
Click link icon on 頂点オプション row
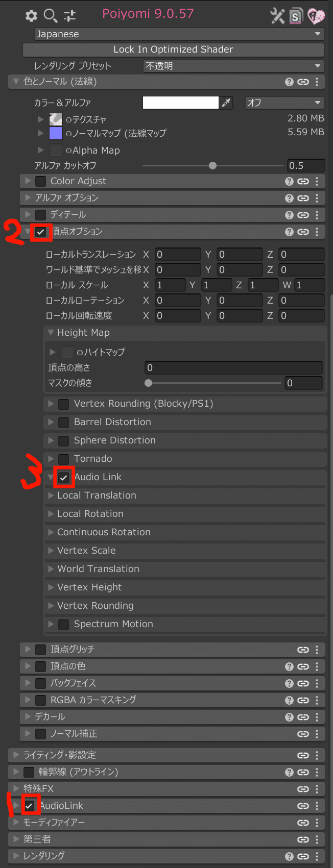coord(303,232)
